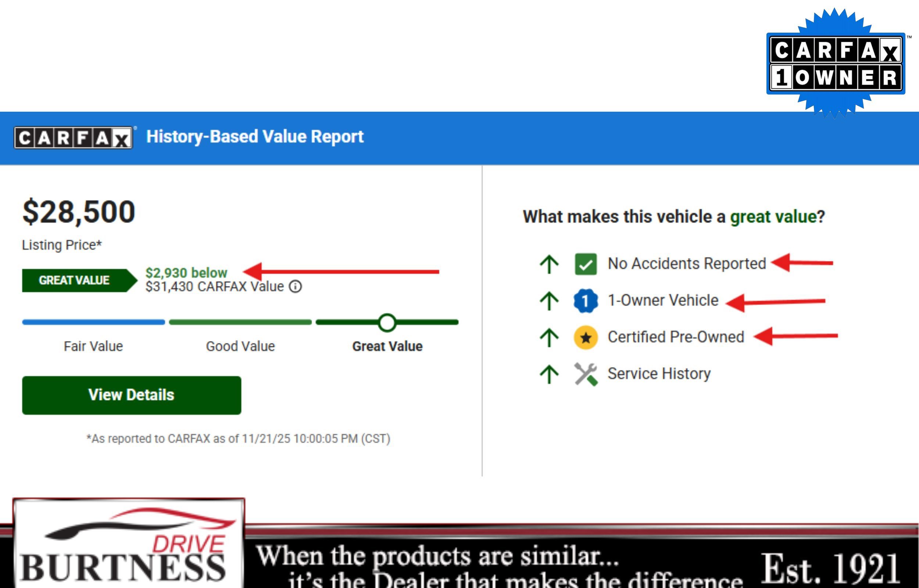
Task: Select the Great Value label
Action: (x=387, y=346)
